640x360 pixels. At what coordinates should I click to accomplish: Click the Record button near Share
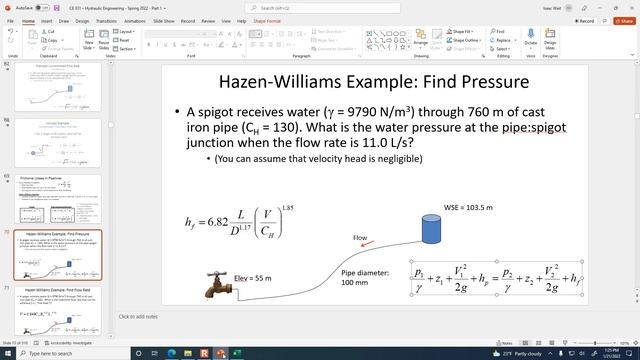click(x=584, y=21)
